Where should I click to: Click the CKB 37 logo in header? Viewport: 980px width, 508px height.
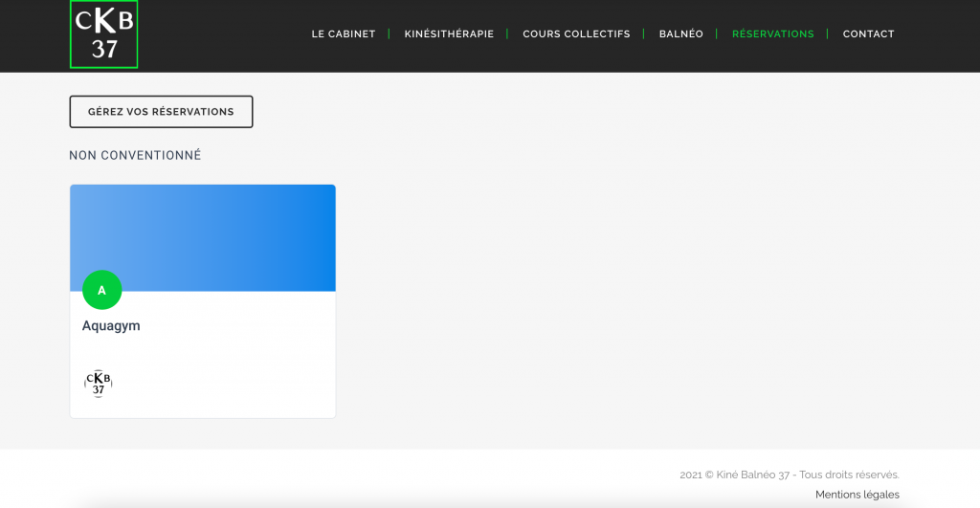click(x=103, y=34)
